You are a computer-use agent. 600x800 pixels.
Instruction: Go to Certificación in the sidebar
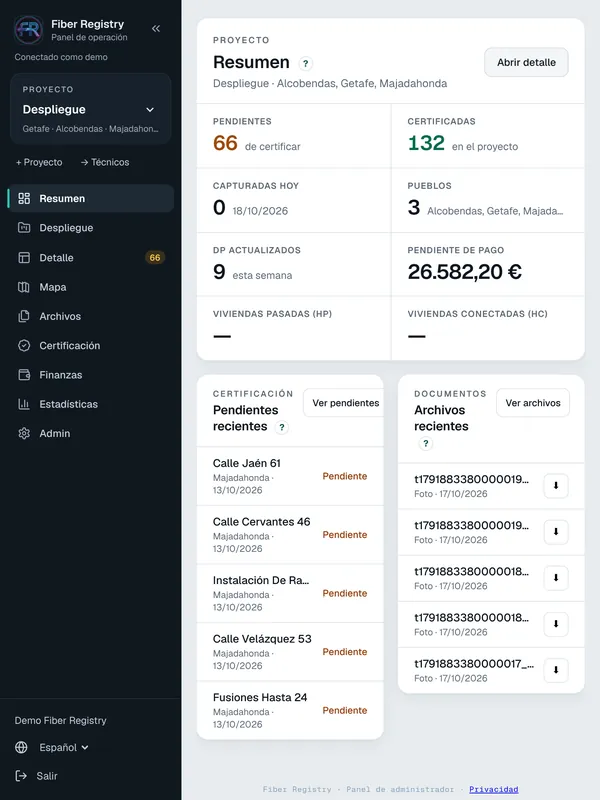click(x=90, y=345)
